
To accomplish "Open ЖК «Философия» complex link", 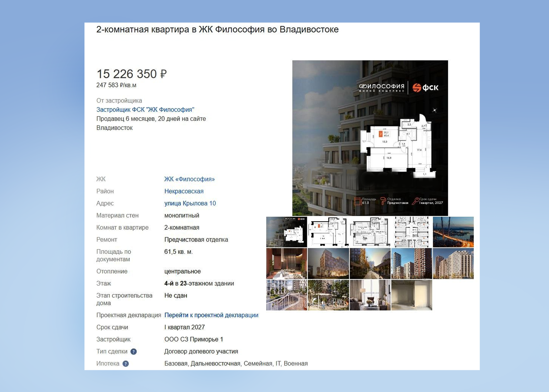I will 189,179.
